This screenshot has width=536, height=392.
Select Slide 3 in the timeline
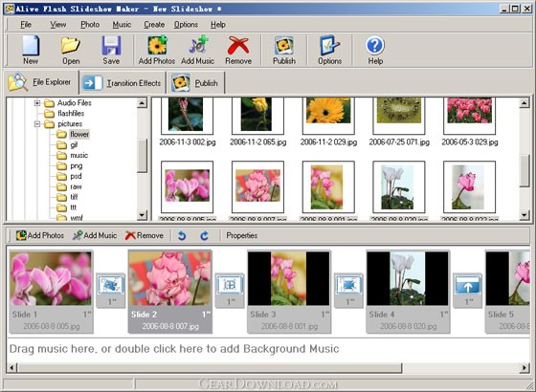coord(289,292)
